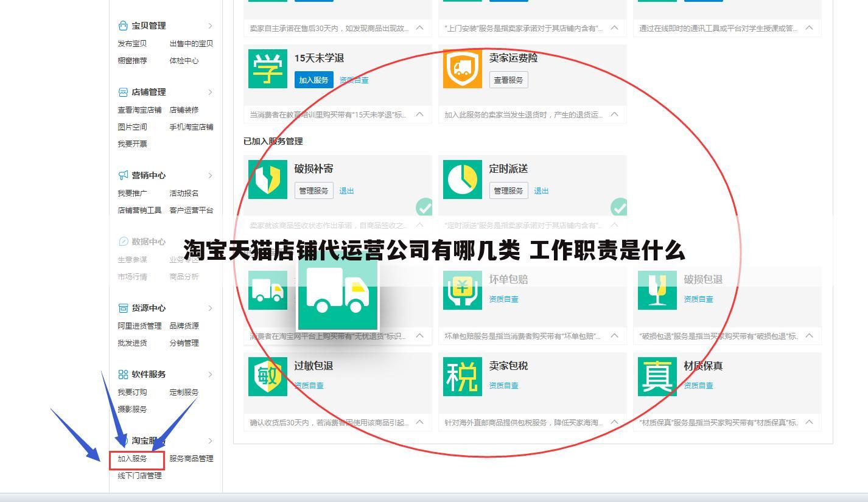Click the 坏单包赔 yuan icon

[x=463, y=290]
